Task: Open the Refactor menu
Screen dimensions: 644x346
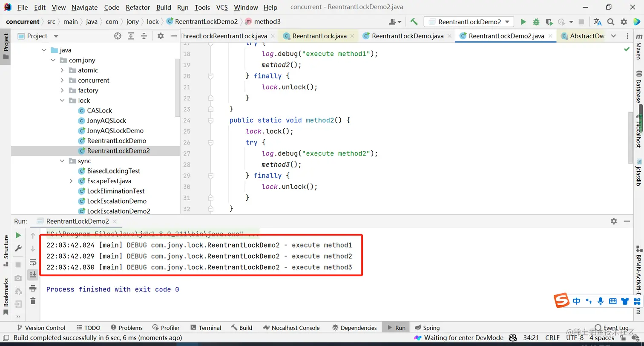Action: 138,7
